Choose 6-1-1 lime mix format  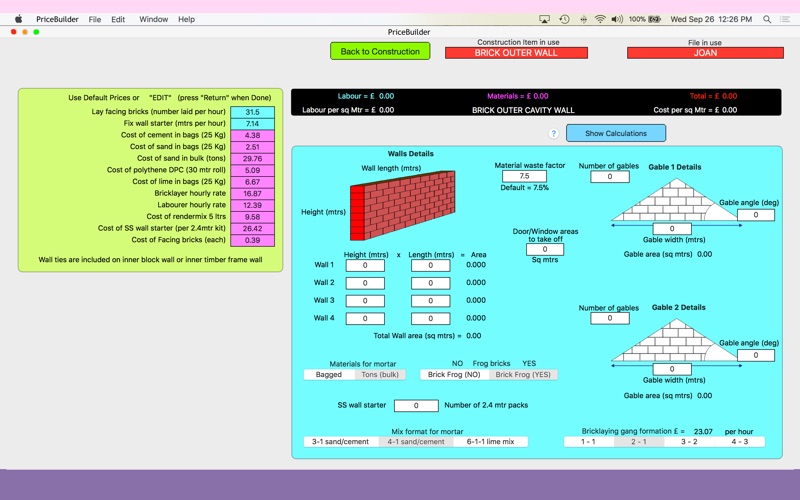coord(490,442)
